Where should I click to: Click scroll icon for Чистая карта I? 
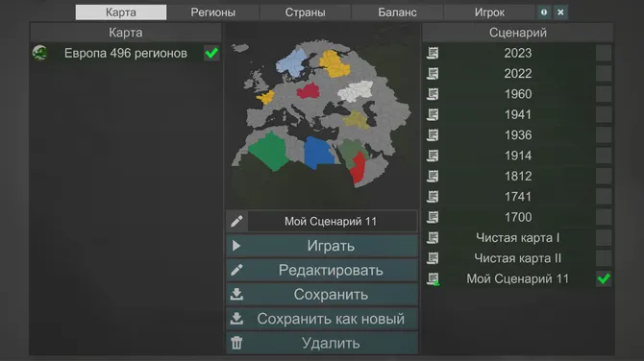coord(433,237)
